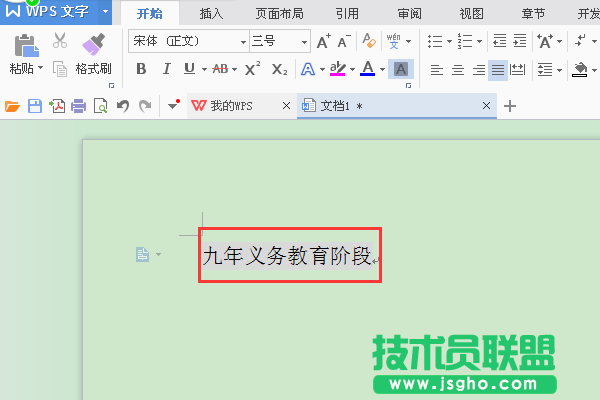
Task: Click the Save floppy disk icon
Action: pos(35,106)
